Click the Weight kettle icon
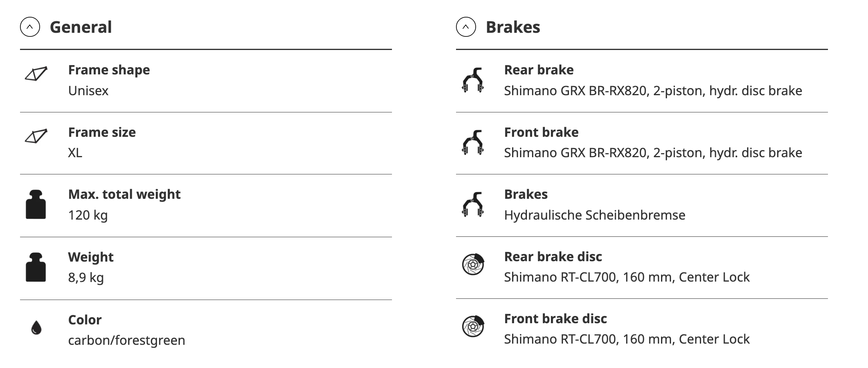The image size is (868, 368). (36, 267)
